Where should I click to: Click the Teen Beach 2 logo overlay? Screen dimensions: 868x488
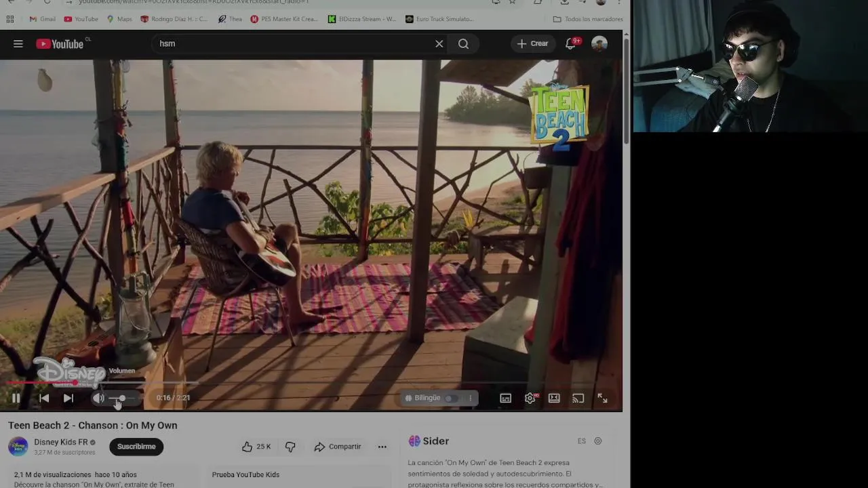tap(559, 117)
